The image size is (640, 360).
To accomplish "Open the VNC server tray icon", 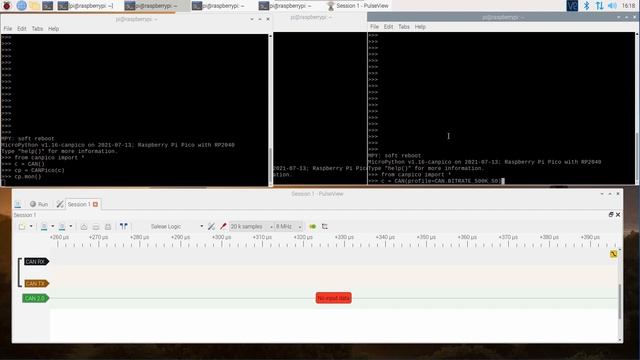I will coord(572,5).
